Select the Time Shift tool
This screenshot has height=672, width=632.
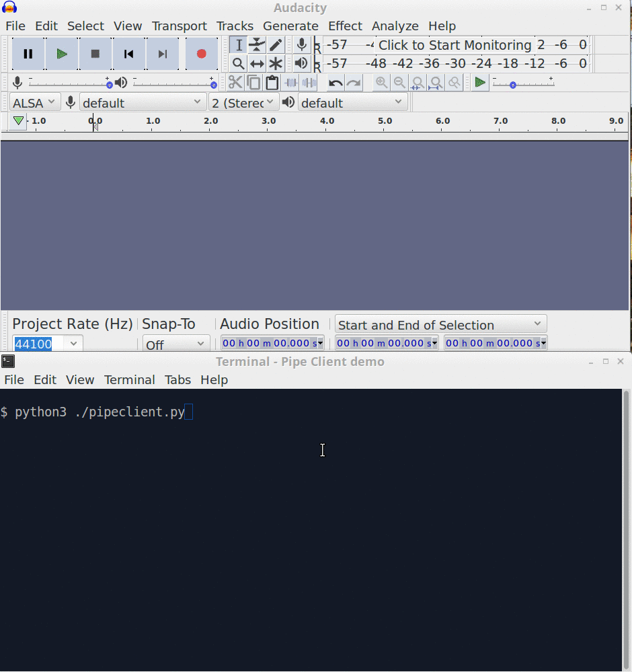(257, 64)
